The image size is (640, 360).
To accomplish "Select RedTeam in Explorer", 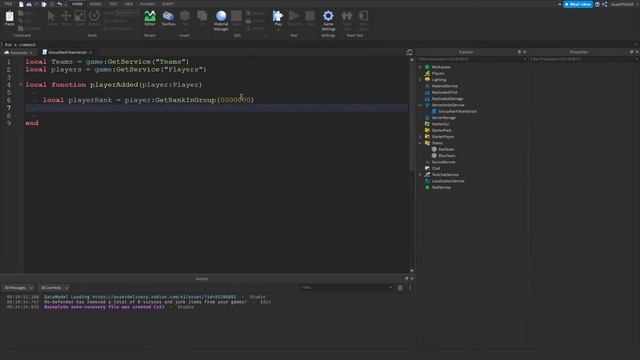I will click(446, 149).
